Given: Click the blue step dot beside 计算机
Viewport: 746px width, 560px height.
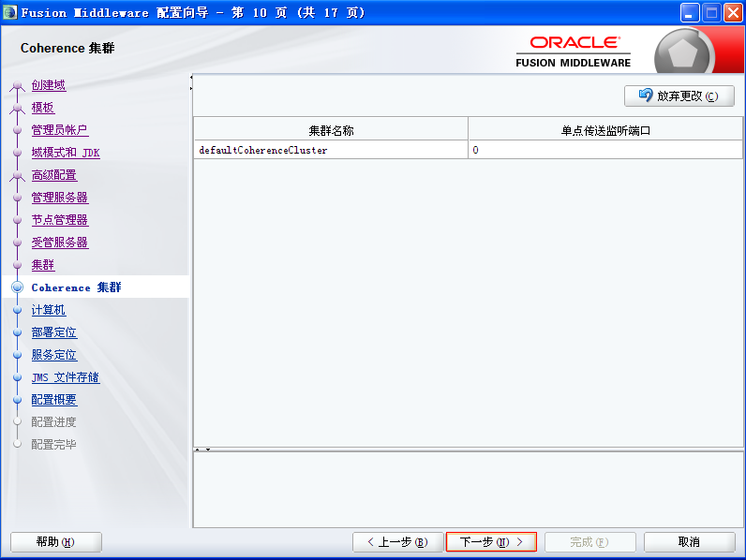Looking at the screenshot, I should (18, 310).
